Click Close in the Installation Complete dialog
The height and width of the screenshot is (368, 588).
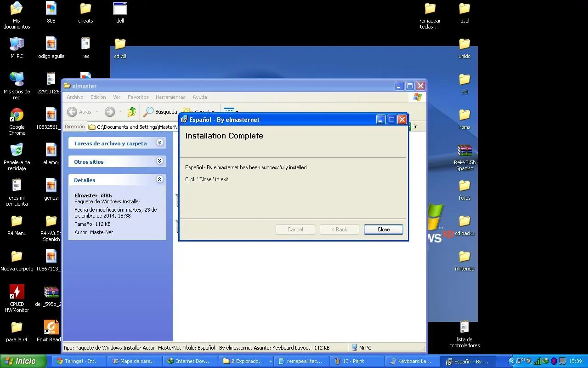coord(384,230)
